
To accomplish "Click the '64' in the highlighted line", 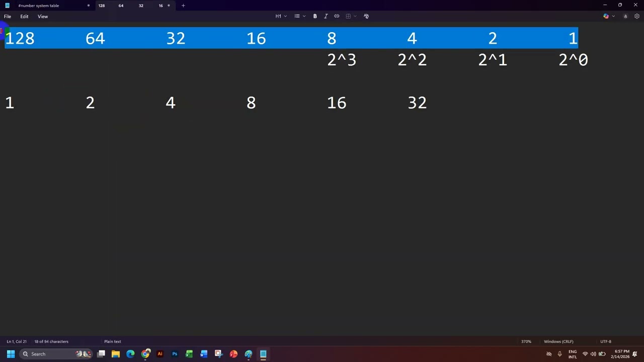I will pyautogui.click(x=95, y=38).
